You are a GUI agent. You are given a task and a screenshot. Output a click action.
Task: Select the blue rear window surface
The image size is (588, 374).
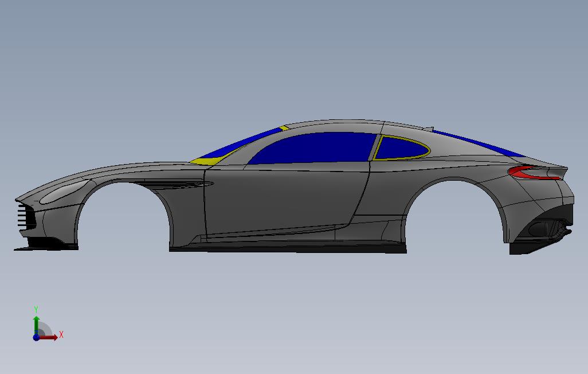coord(480,143)
